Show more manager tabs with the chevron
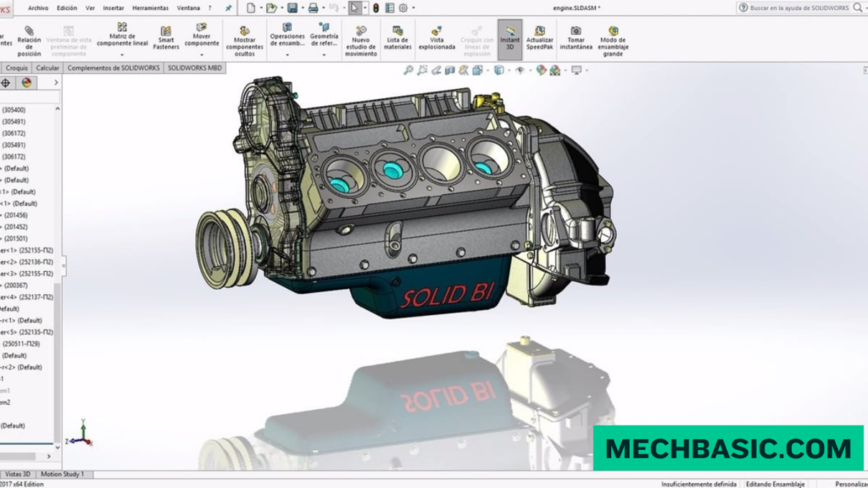 56,82
